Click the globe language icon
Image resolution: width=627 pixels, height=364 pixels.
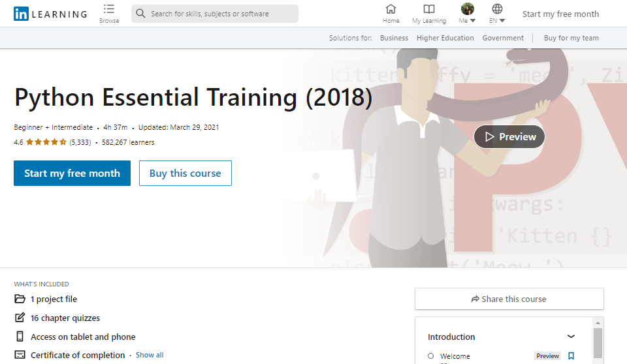497,8
